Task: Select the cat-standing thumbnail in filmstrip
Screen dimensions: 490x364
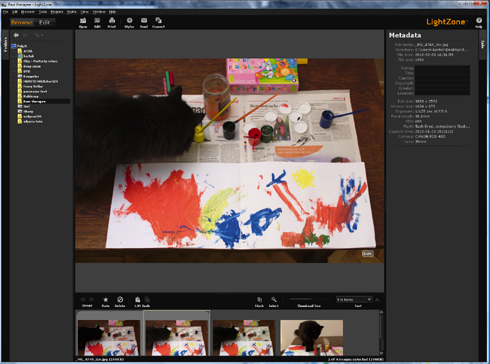Action: pos(312,338)
